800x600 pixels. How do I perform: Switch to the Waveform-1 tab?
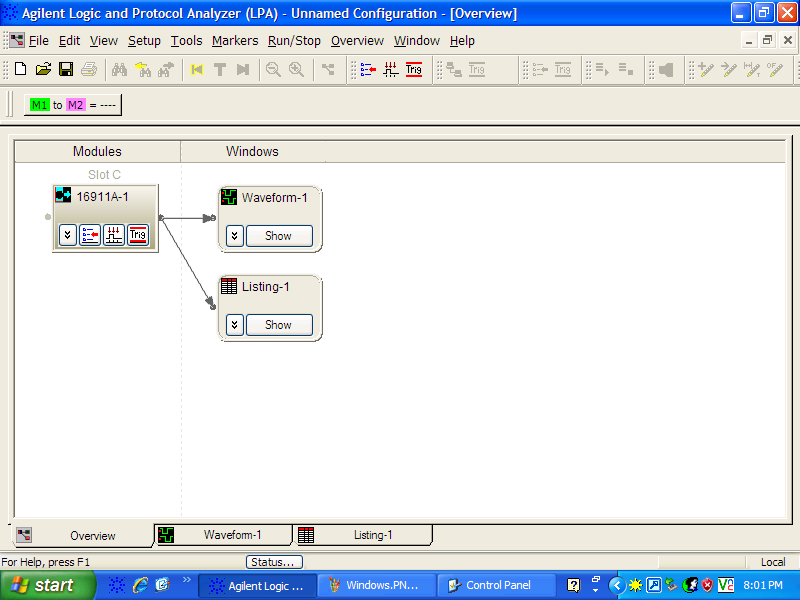click(223, 535)
